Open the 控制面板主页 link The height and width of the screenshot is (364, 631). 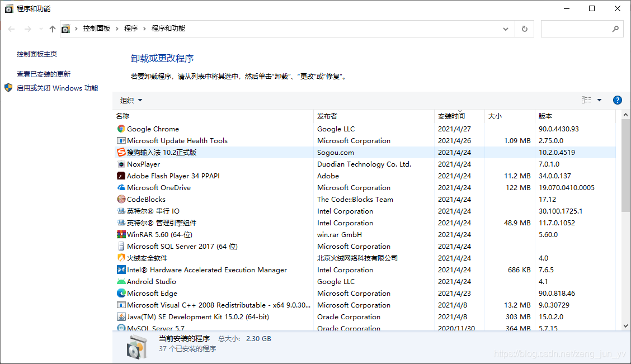[36, 54]
